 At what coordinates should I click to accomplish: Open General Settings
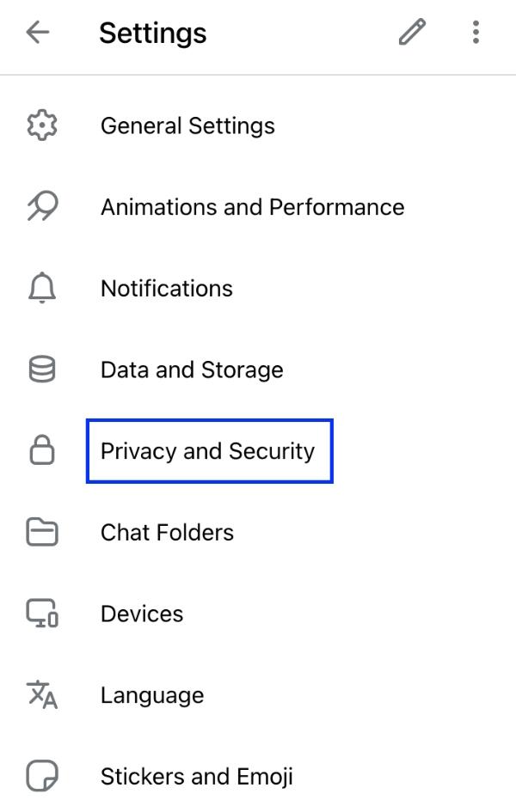pos(187,126)
